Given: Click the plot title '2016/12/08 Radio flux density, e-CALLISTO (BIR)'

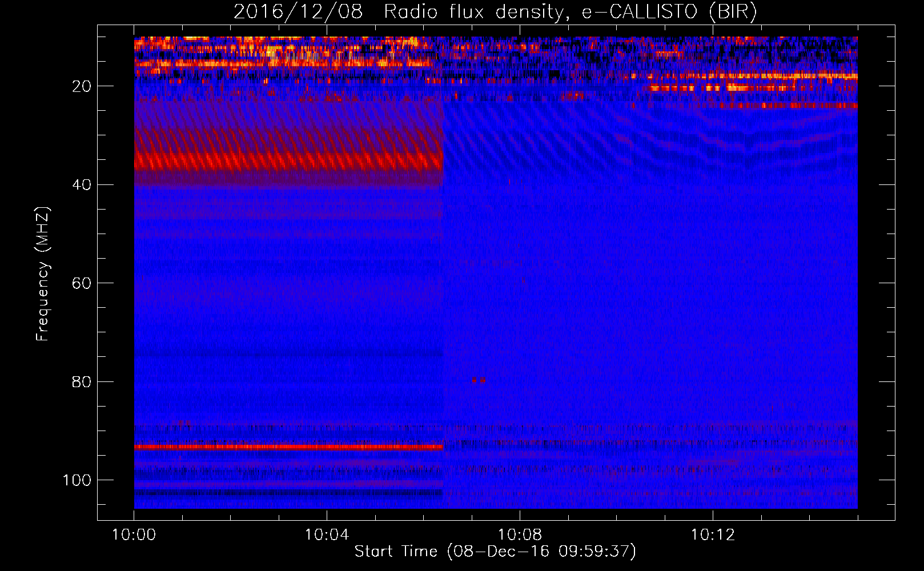Looking at the screenshot, I should 495,11.
